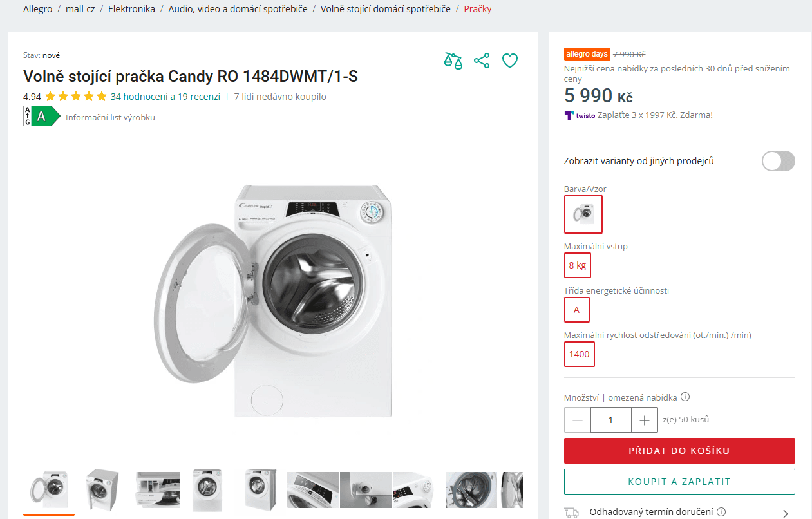812x519 pixels.
Task: Click the compare products scale icon
Action: click(x=453, y=61)
